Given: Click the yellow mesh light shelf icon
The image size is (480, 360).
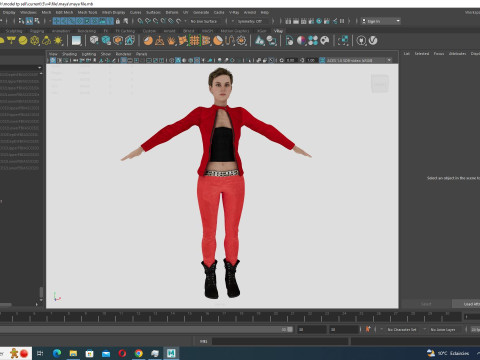Looking at the screenshot, I should [x=35, y=41].
